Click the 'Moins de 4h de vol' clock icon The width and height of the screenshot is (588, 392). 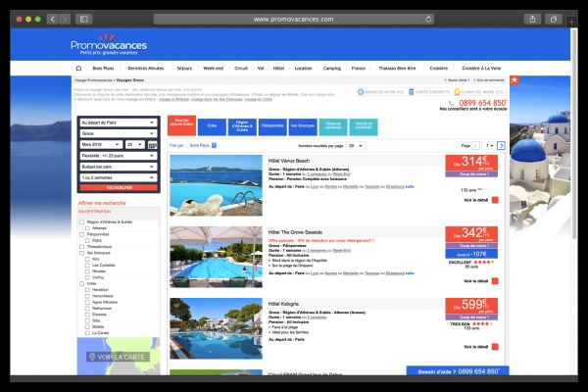(x=361, y=92)
